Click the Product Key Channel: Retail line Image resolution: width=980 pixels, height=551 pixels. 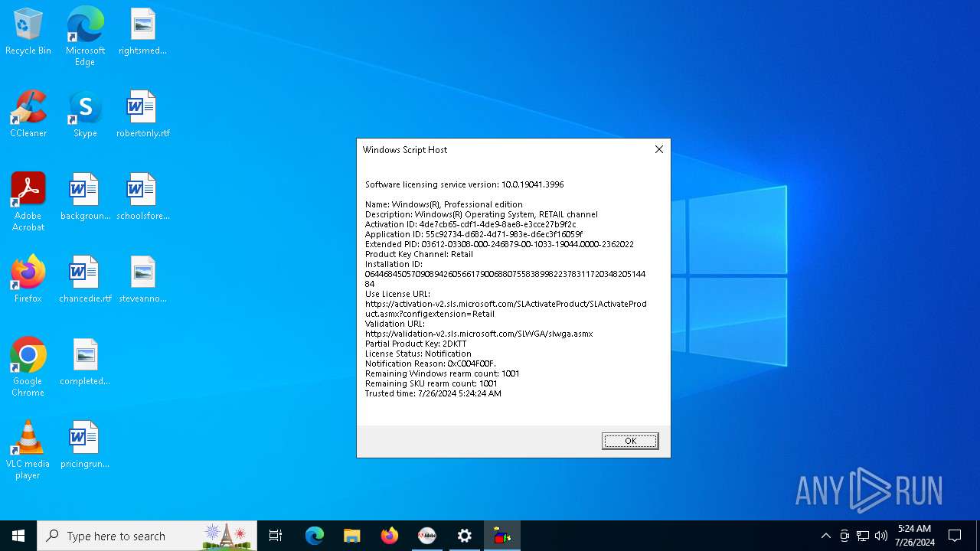pos(419,254)
